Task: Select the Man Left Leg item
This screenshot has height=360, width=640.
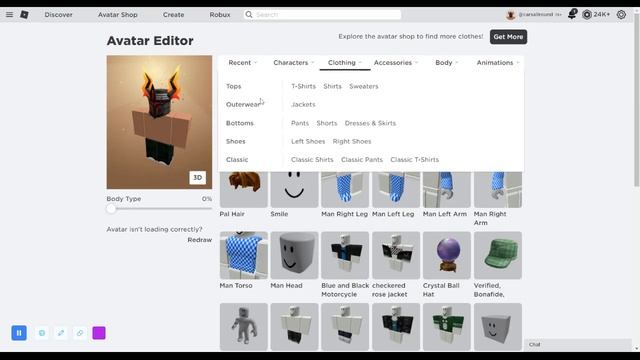Action: [396, 190]
